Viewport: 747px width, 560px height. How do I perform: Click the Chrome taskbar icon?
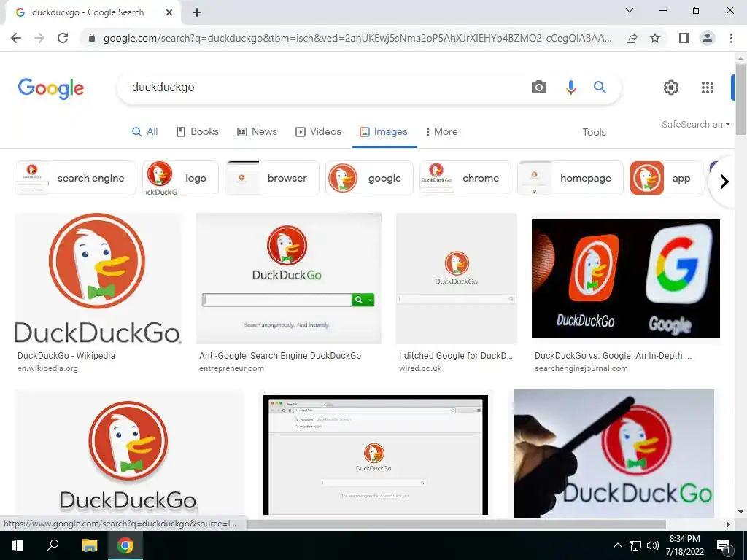125,545
